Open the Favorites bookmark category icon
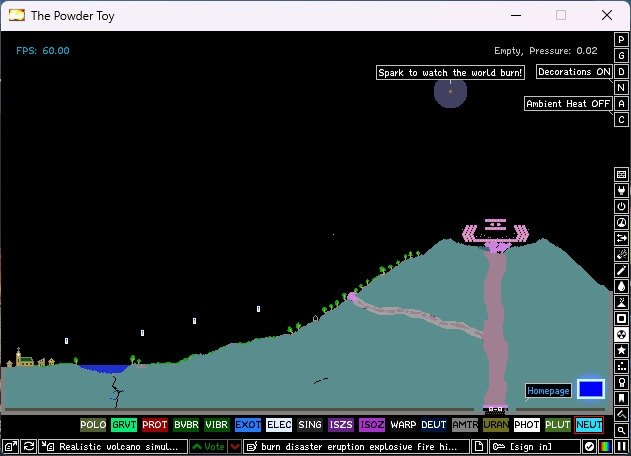Image resolution: width=631 pixels, height=456 pixels. tap(621, 398)
